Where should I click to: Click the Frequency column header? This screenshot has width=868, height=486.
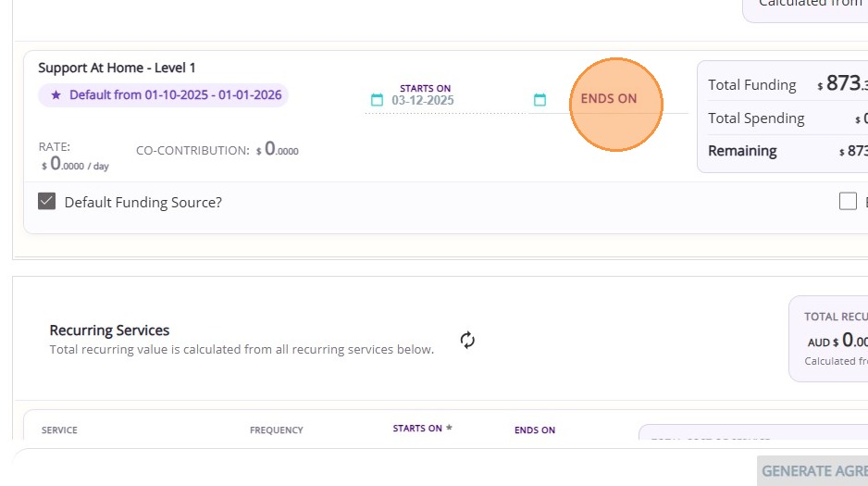coord(276,430)
